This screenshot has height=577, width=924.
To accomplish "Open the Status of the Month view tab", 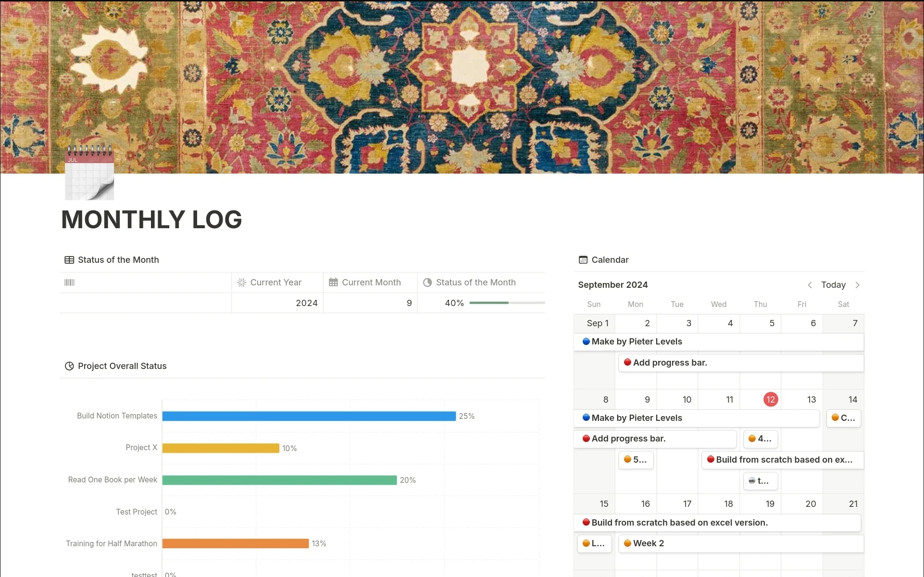I will tap(118, 260).
